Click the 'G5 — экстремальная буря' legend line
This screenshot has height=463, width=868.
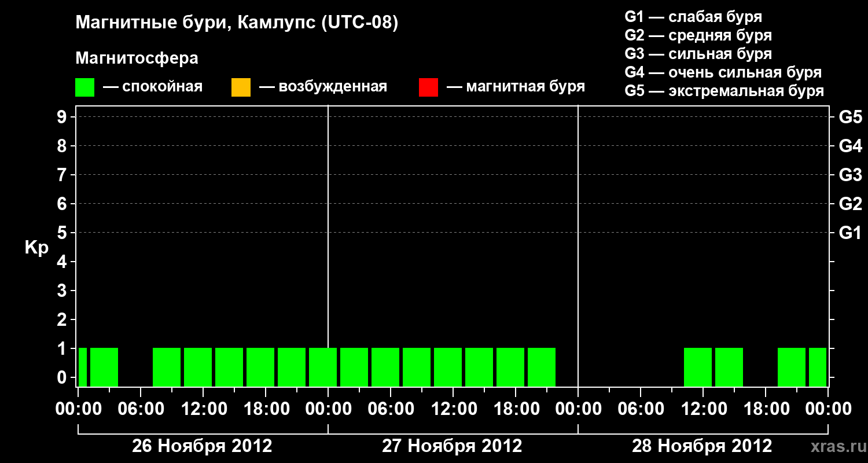724,91
